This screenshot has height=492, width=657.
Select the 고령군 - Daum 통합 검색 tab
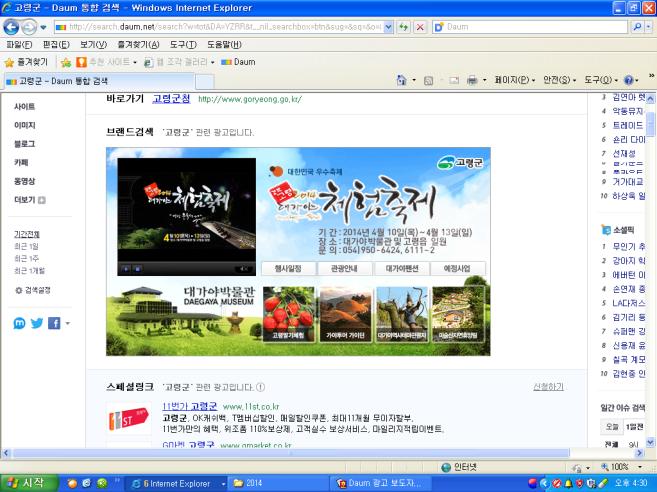point(98,81)
